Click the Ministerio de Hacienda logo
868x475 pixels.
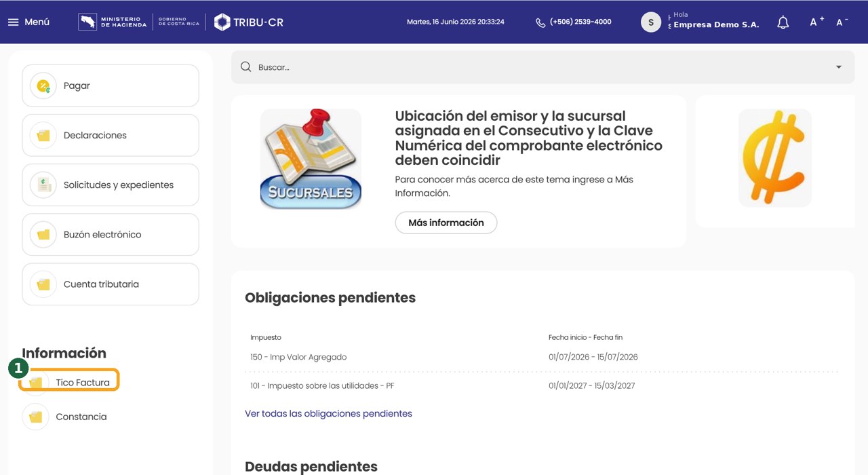112,22
